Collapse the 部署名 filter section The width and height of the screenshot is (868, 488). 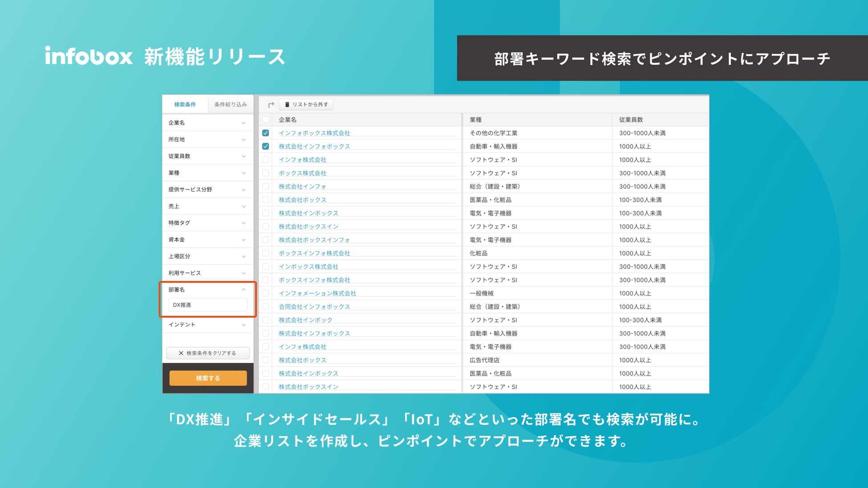[x=243, y=290]
